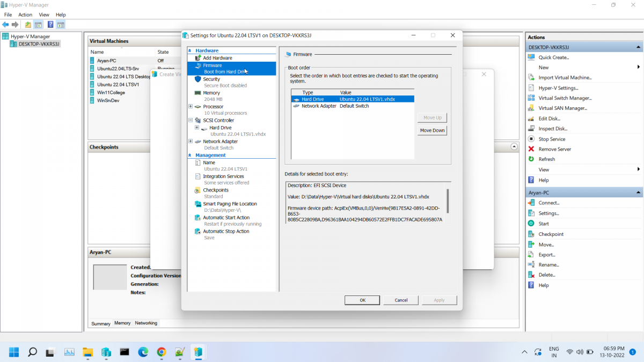Open Memory settings in hardware list
The image size is (644, 362).
click(211, 93)
